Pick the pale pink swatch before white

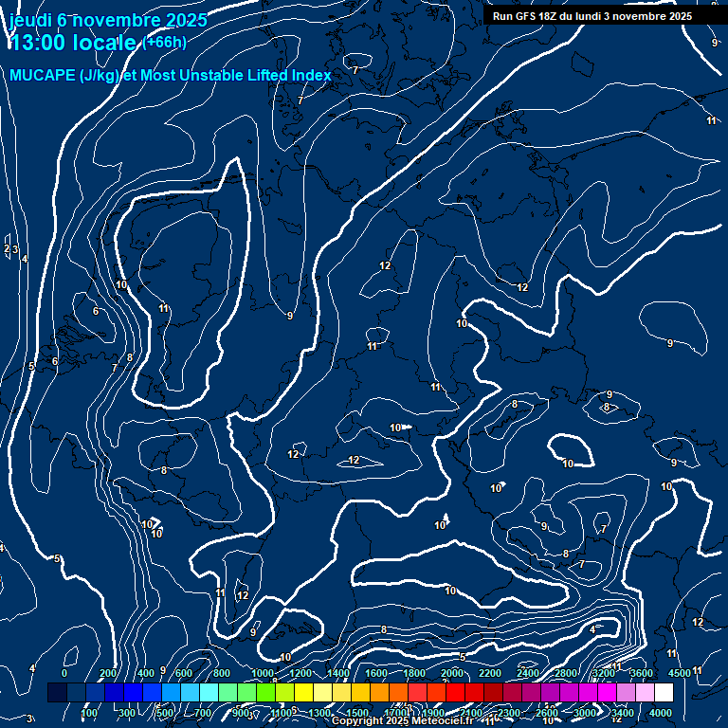(645, 692)
